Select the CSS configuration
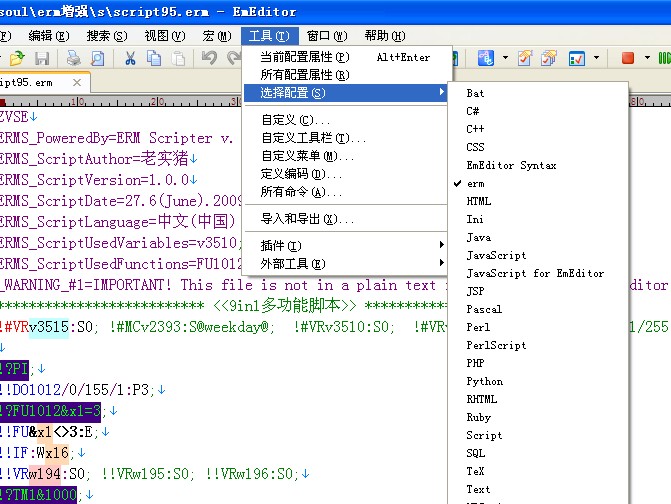The image size is (671, 504). 538,147
